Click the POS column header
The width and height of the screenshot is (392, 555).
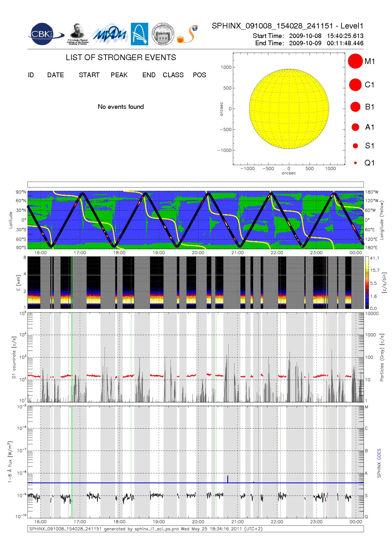coord(199,75)
